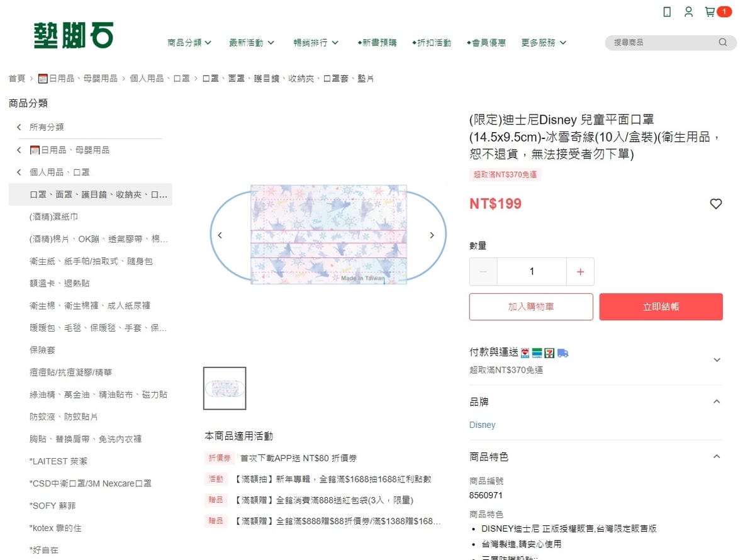Increase quantity with the plus stepper

(580, 271)
